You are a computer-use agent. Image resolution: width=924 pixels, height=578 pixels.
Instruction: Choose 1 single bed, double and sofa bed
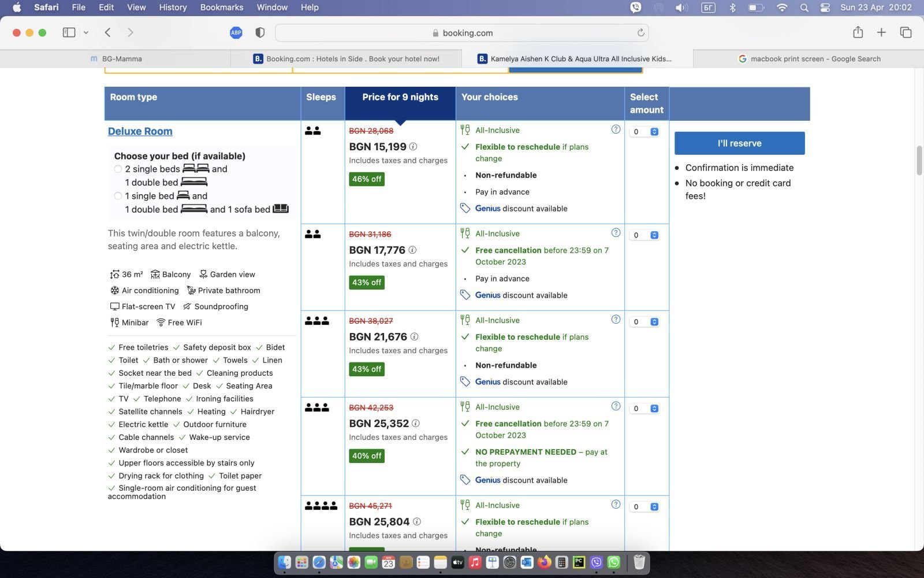(118, 197)
